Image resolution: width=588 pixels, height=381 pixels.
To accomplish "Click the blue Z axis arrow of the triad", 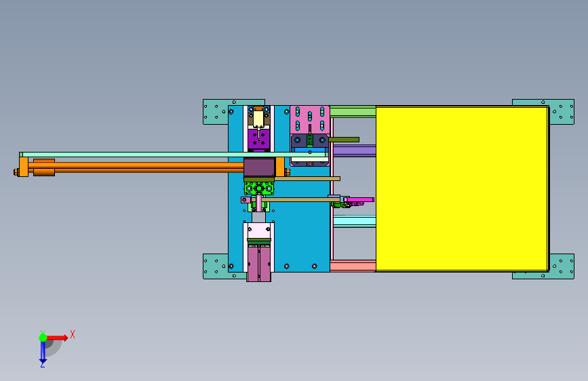I will (43, 353).
